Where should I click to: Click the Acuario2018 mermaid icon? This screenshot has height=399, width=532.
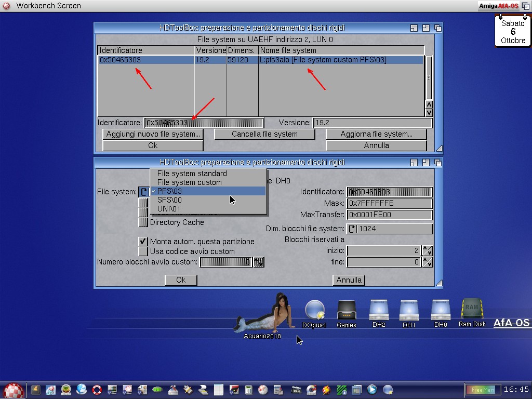[262, 314]
